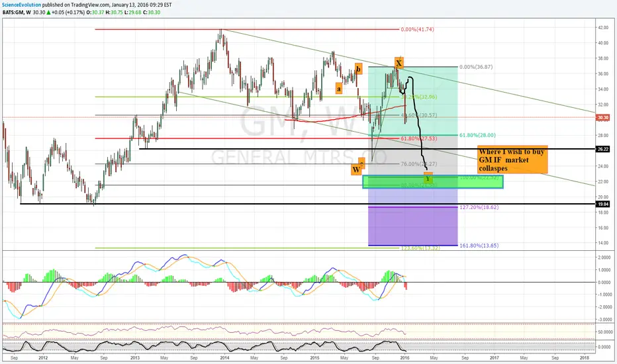Click the 2014 label on the time axis
This screenshot has width=617, height=364.
(x=224, y=357)
